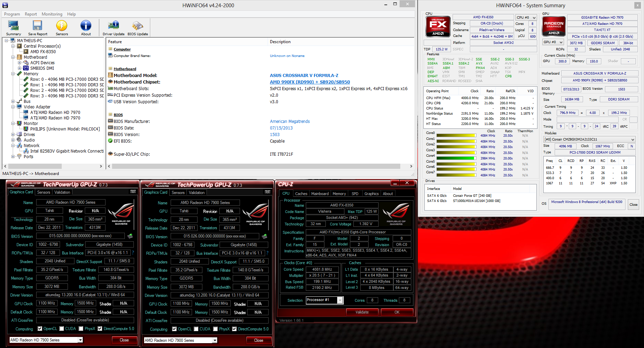
Task: Toggle DirectCompute 5.0 checkbox in left GPU-Z
Action: 100,329
